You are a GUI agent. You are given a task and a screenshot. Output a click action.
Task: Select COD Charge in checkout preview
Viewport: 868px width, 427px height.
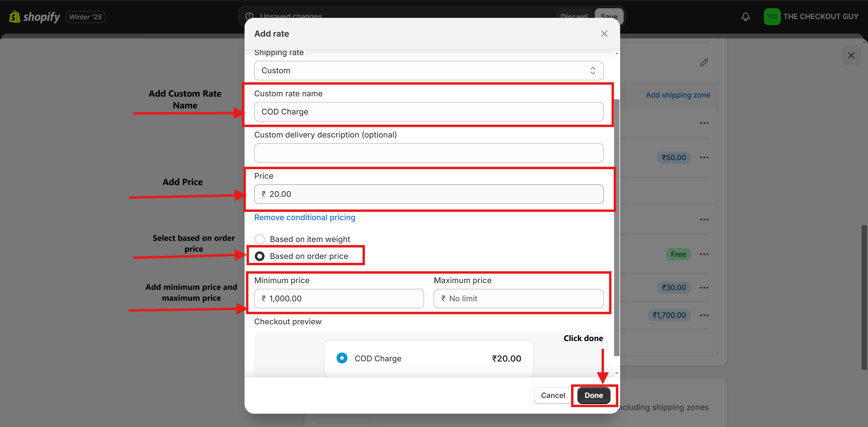pos(342,358)
